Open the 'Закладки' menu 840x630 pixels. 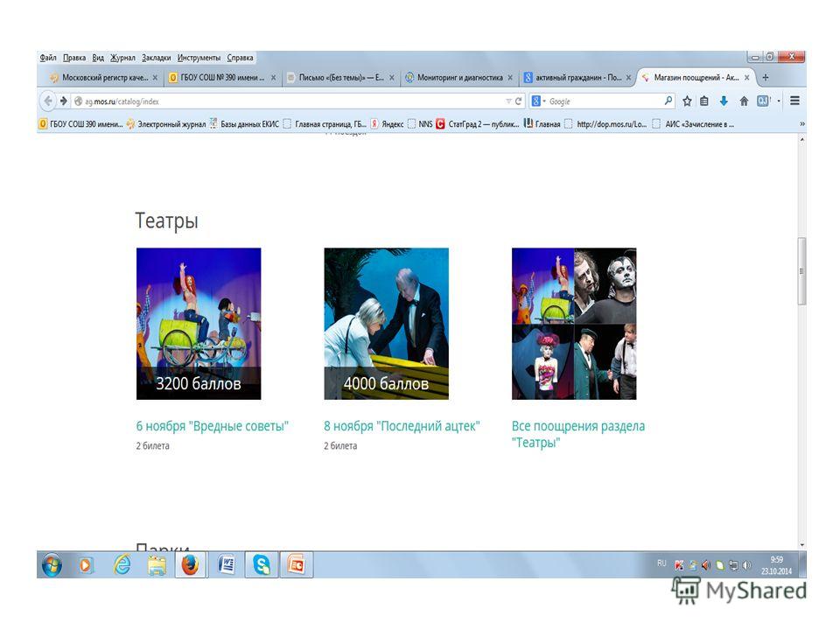[x=157, y=58]
